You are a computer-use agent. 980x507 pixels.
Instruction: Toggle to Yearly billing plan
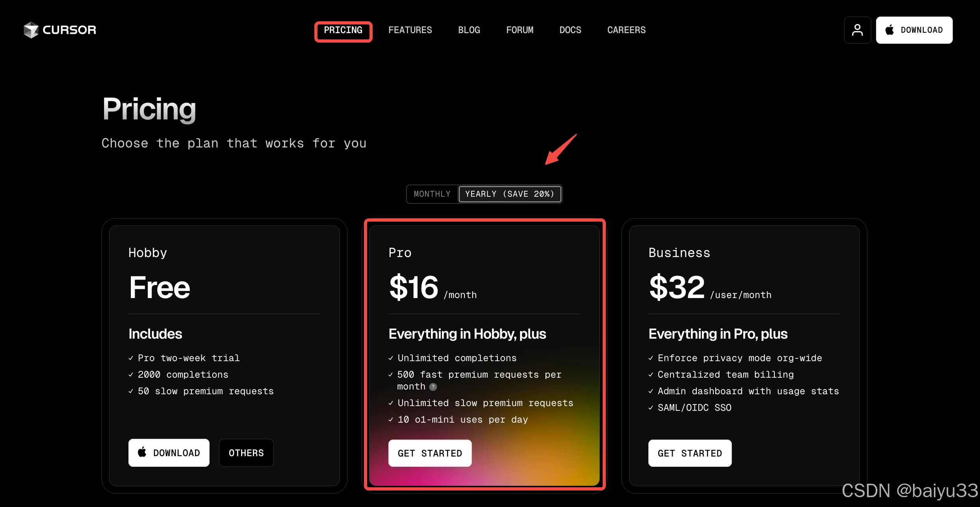coord(510,194)
